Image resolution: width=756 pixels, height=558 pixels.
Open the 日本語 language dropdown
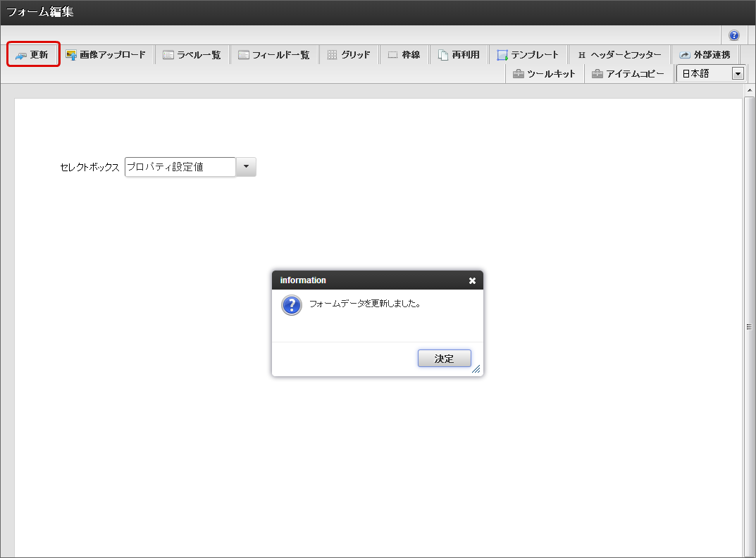pos(711,73)
